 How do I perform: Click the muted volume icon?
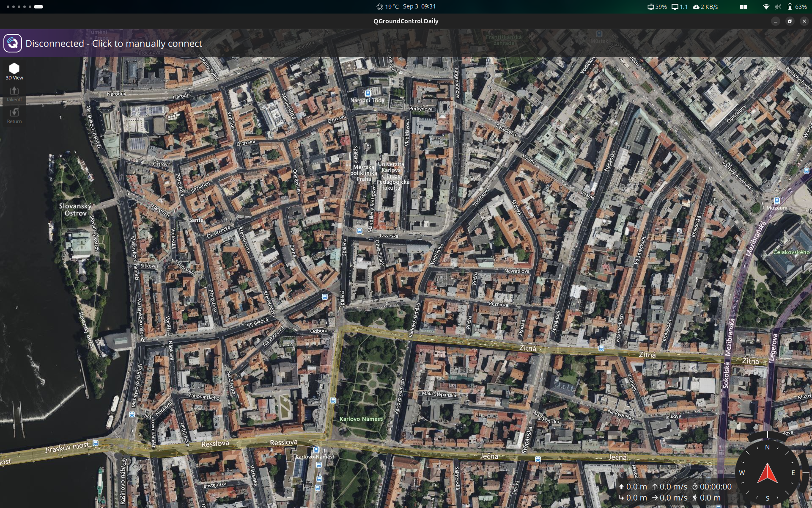[778, 7]
